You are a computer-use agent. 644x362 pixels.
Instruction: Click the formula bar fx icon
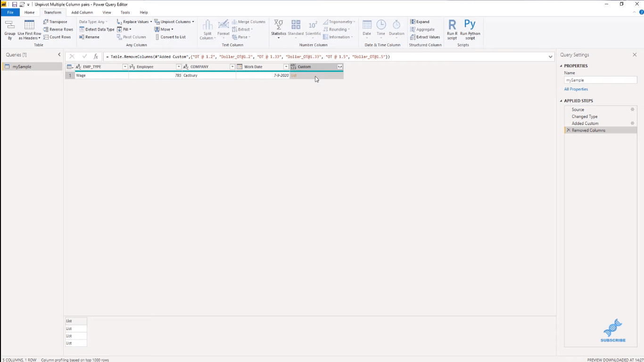pyautogui.click(x=96, y=57)
